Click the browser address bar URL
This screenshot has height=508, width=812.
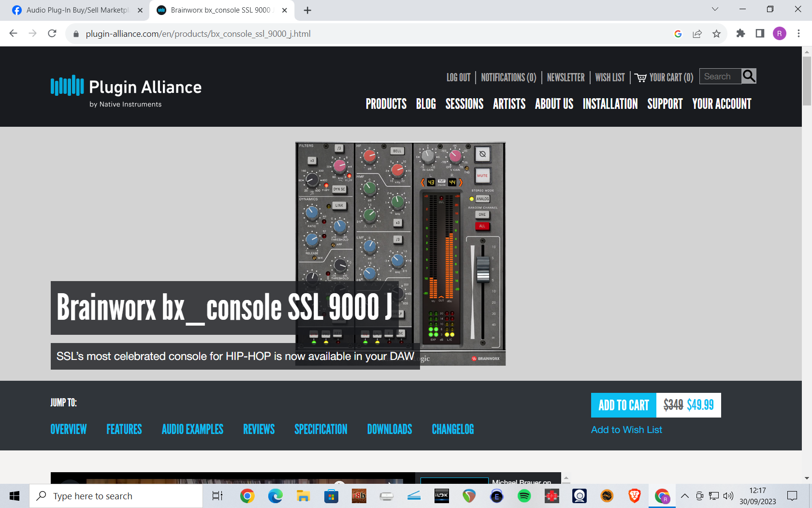pos(198,34)
